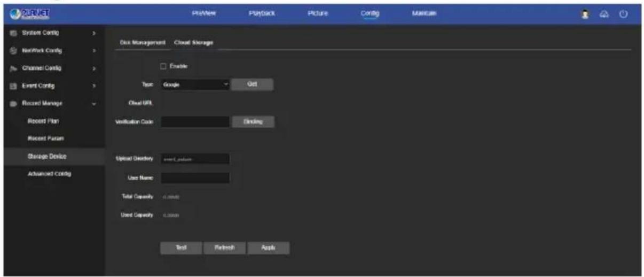
Task: Click the Apply button
Action: tap(268, 248)
